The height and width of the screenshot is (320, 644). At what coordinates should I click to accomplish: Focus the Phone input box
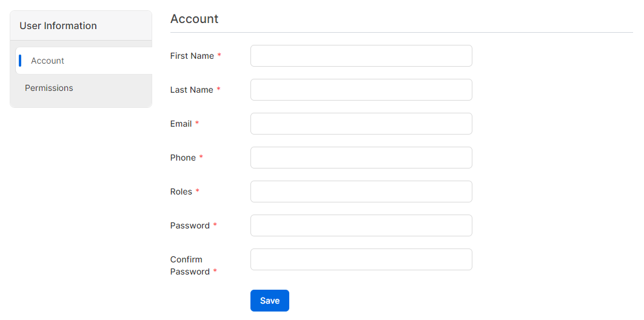(x=361, y=158)
